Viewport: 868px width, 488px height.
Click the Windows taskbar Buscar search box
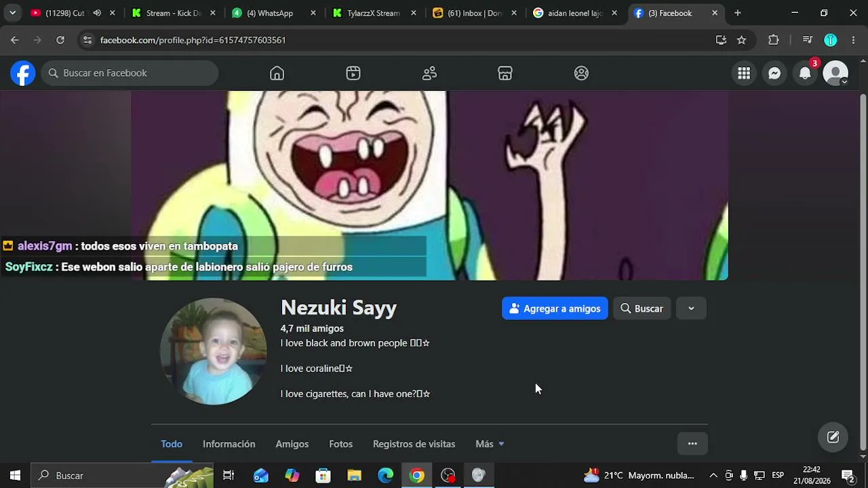point(122,475)
